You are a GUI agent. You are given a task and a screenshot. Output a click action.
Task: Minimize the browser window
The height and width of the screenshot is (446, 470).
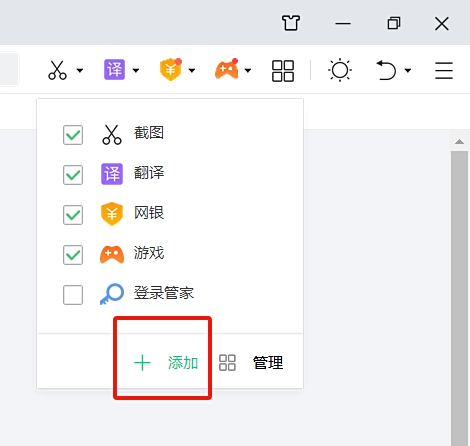click(x=343, y=24)
